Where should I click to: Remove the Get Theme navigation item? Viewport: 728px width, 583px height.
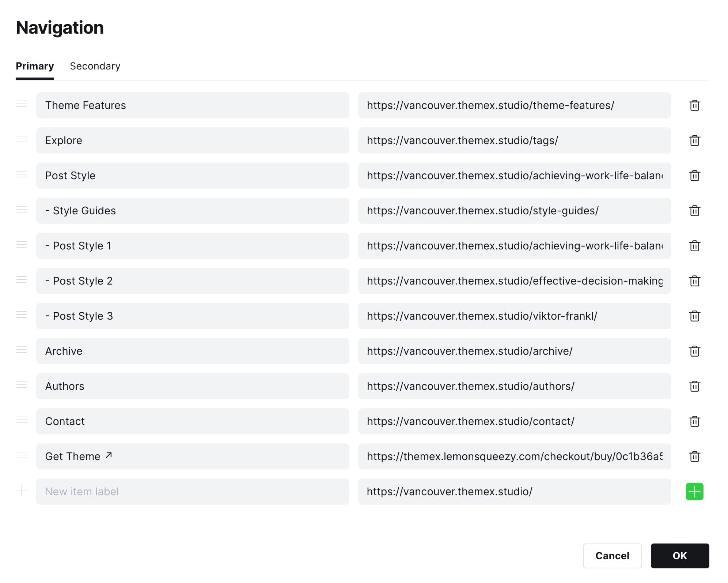tap(694, 456)
